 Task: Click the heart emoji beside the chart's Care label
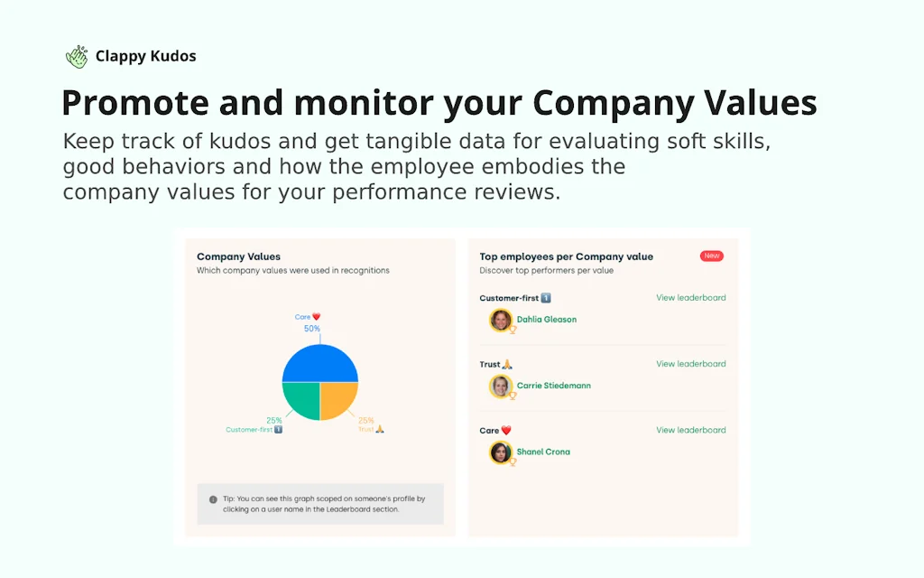pos(317,317)
